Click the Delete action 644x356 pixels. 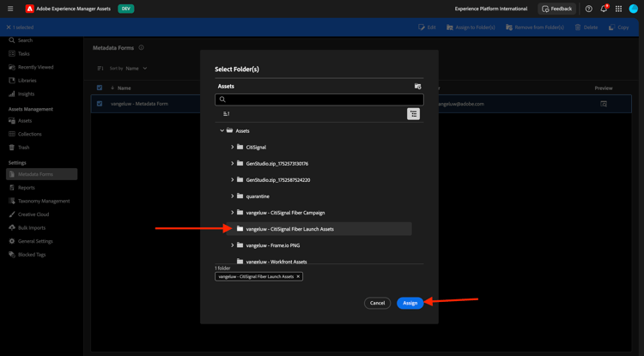tap(586, 27)
